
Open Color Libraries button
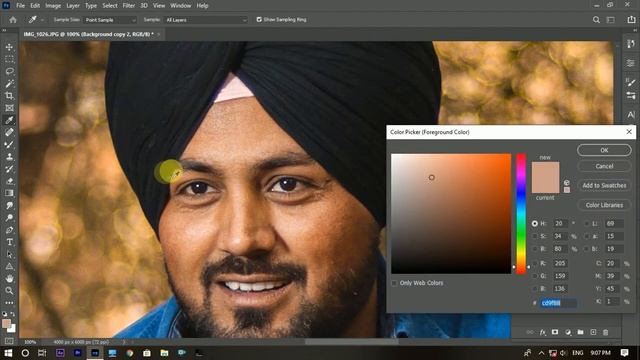tap(604, 205)
